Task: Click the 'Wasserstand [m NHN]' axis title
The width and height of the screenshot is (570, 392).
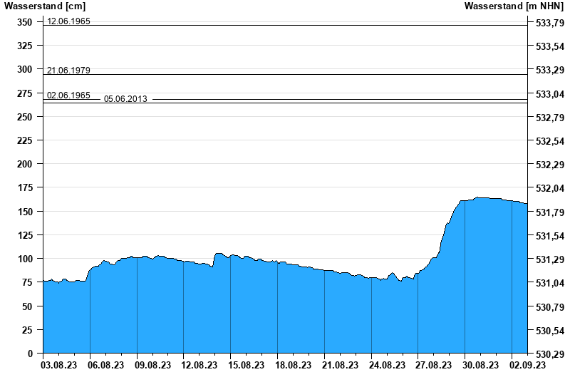Action: (514, 6)
